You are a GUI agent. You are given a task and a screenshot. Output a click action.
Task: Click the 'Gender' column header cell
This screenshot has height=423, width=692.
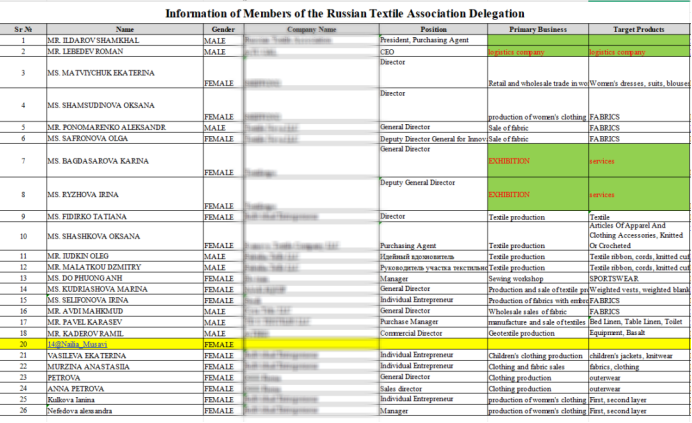(222, 29)
